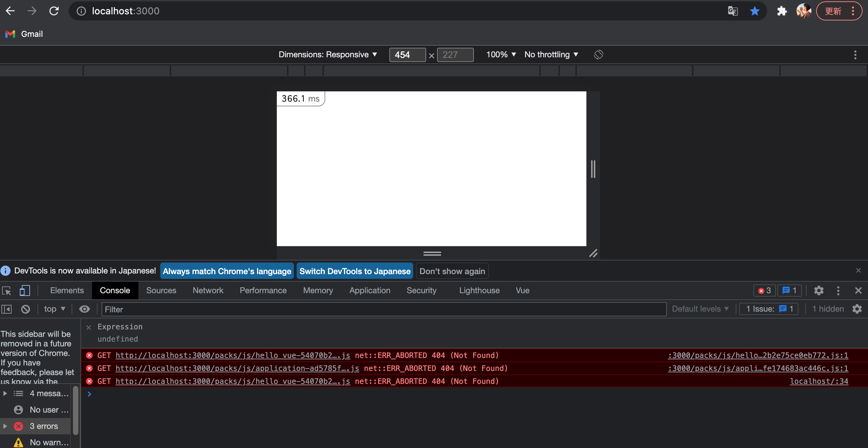
Task: Open the first hello_vue GET error link
Action: (x=233, y=355)
